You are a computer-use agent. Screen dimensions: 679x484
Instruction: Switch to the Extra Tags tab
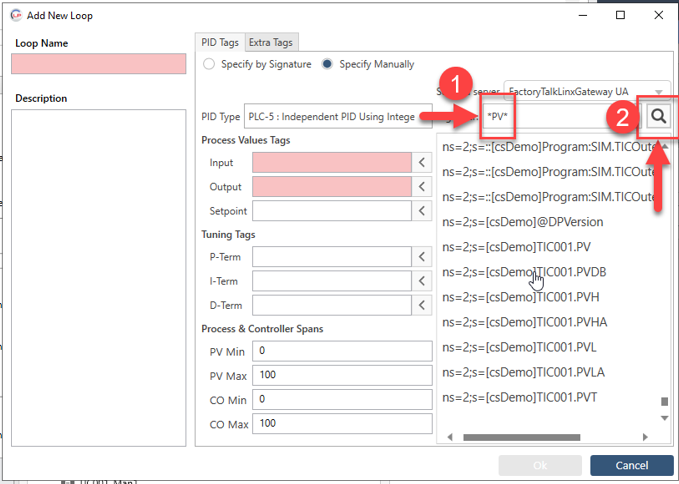(271, 42)
